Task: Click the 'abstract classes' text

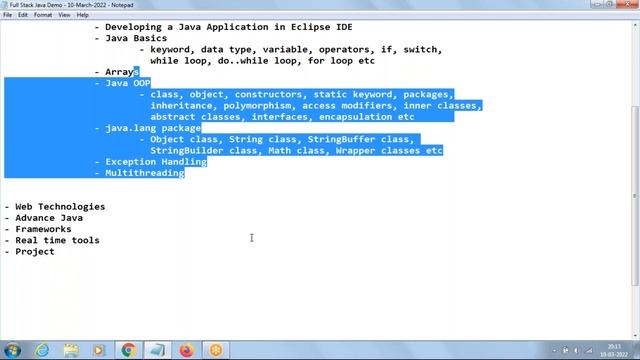Action: pos(195,117)
